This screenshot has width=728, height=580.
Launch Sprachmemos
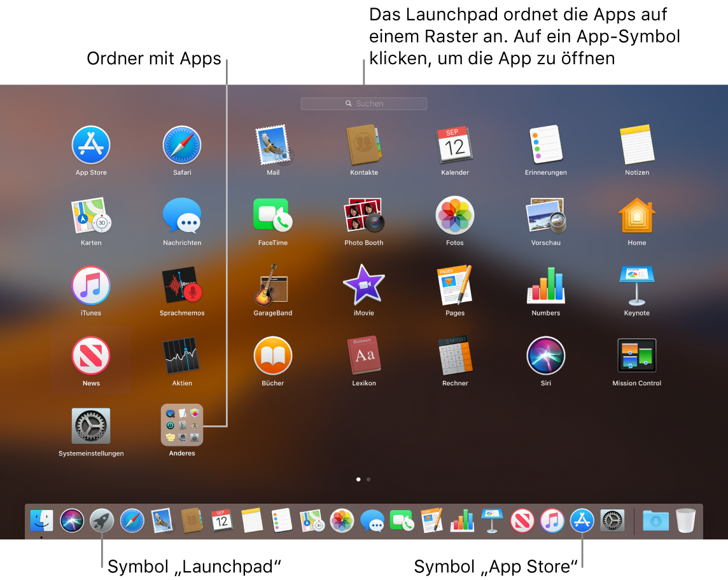[x=182, y=285]
